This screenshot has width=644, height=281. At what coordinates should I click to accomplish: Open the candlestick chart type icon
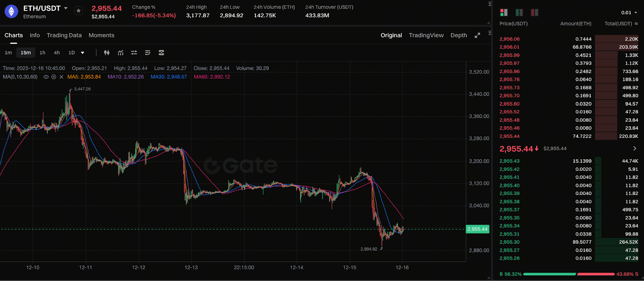click(x=107, y=53)
